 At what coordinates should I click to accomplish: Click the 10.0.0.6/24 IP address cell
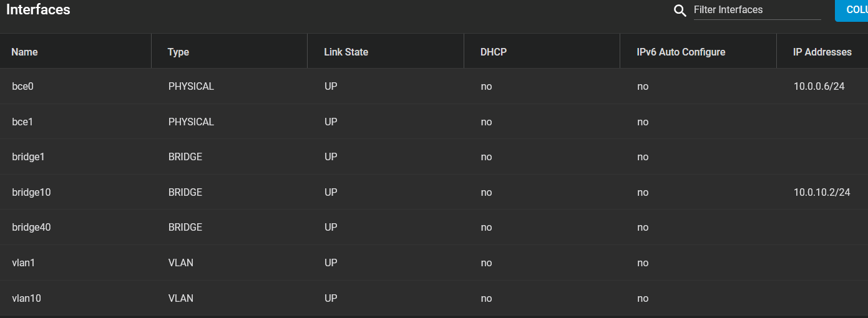pyautogui.click(x=819, y=86)
